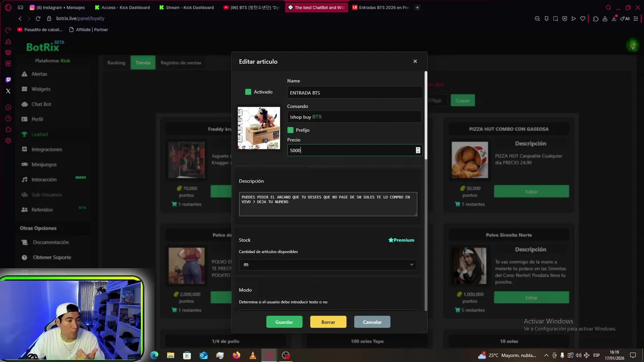Screen dimensions: 644x362
Task: Click the Guardar button
Action: pos(284,322)
